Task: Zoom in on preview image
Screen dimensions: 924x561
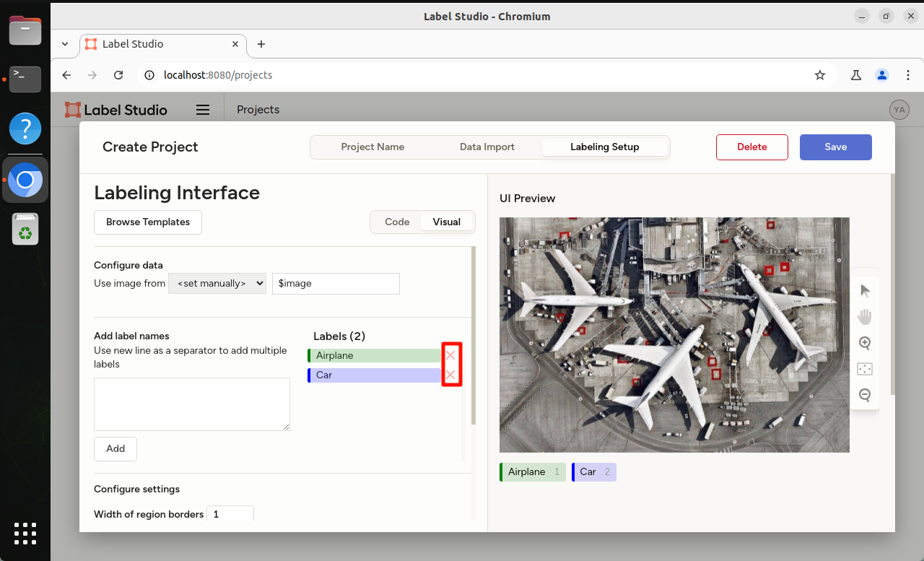Action: tap(865, 343)
